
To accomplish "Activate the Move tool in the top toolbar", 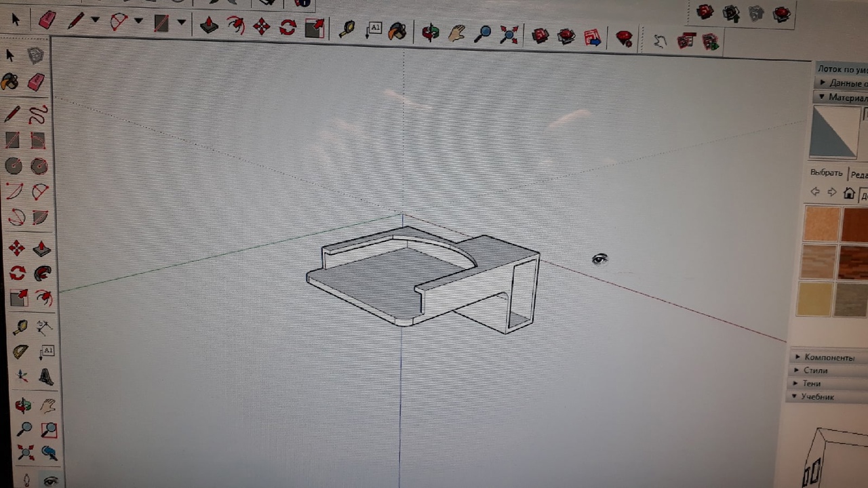I will click(262, 27).
